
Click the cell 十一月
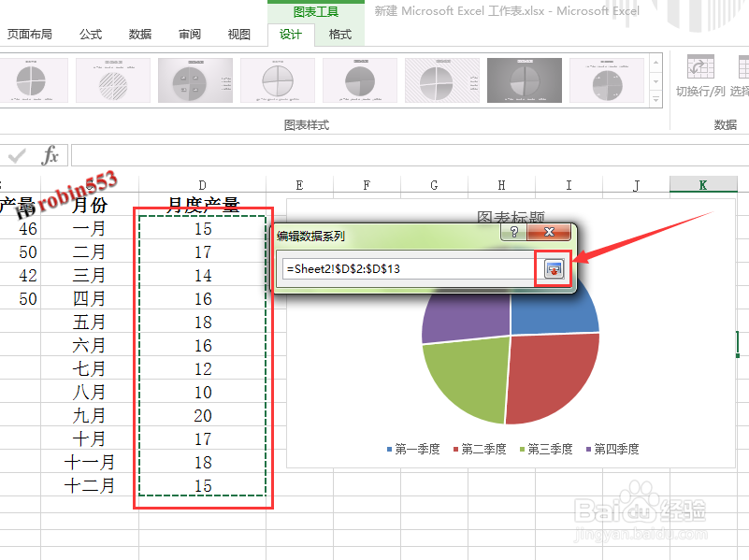click(x=90, y=463)
